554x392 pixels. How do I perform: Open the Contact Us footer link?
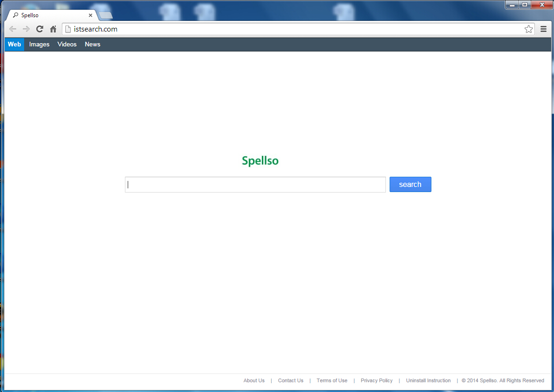click(290, 380)
